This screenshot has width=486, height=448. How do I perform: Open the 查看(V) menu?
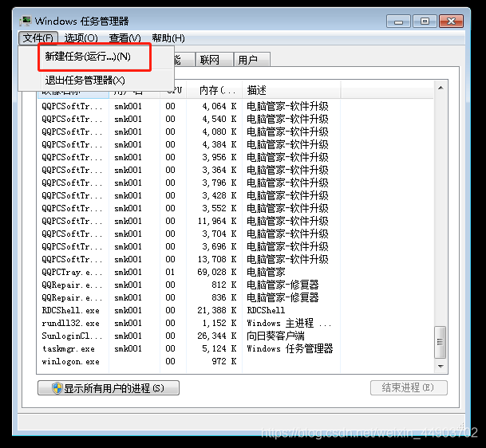click(125, 38)
